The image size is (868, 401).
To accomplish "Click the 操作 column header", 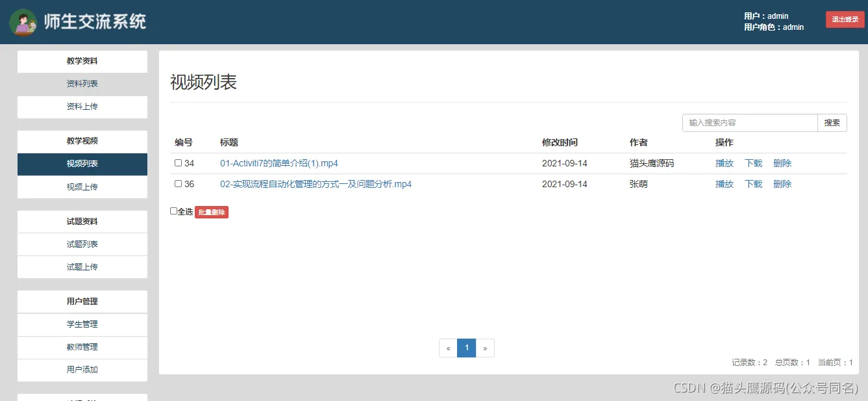I will [725, 142].
